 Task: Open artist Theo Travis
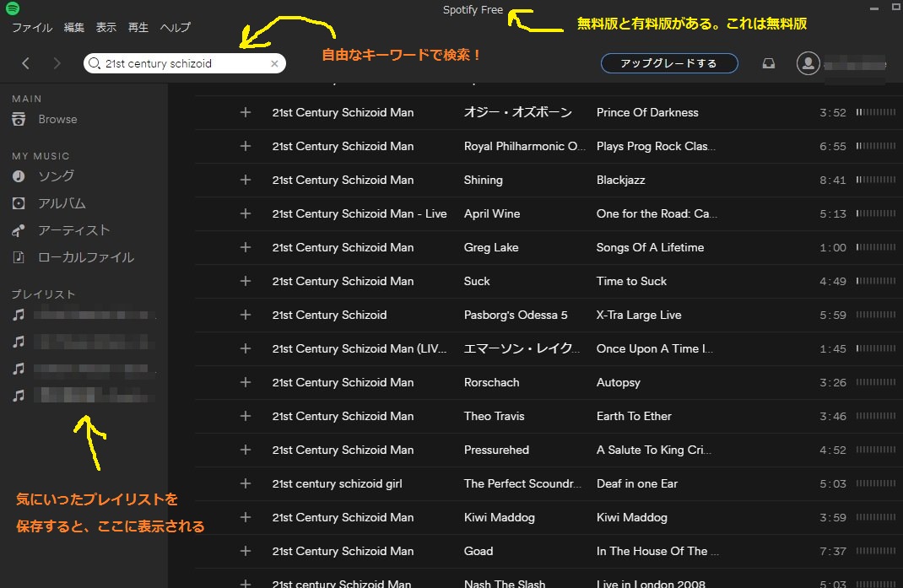[494, 416]
